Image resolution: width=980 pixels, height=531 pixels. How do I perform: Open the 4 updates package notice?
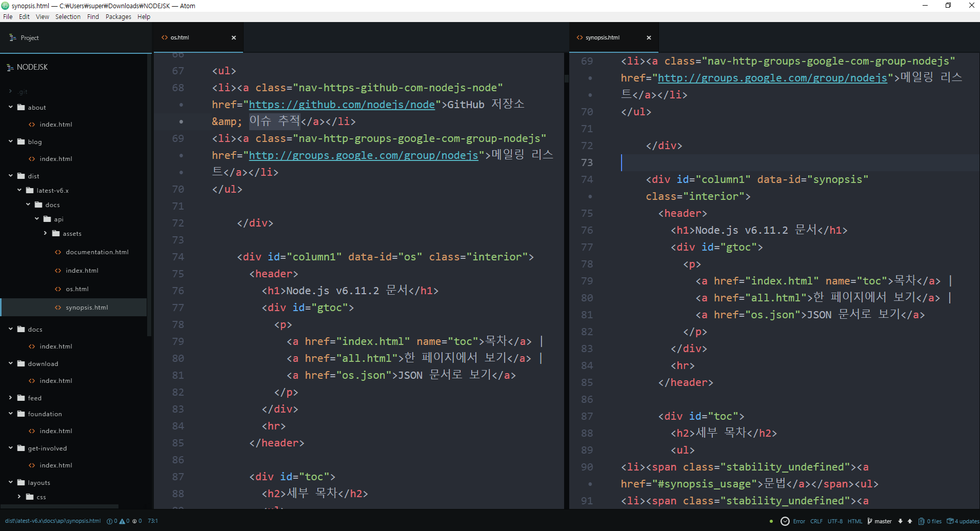coord(963,521)
